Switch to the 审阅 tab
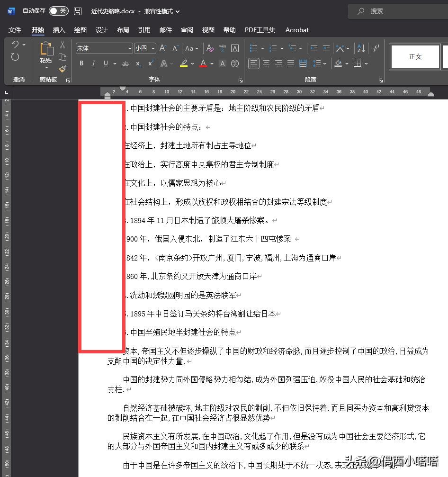Screen dimensions: 448x477 pyautogui.click(x=187, y=30)
